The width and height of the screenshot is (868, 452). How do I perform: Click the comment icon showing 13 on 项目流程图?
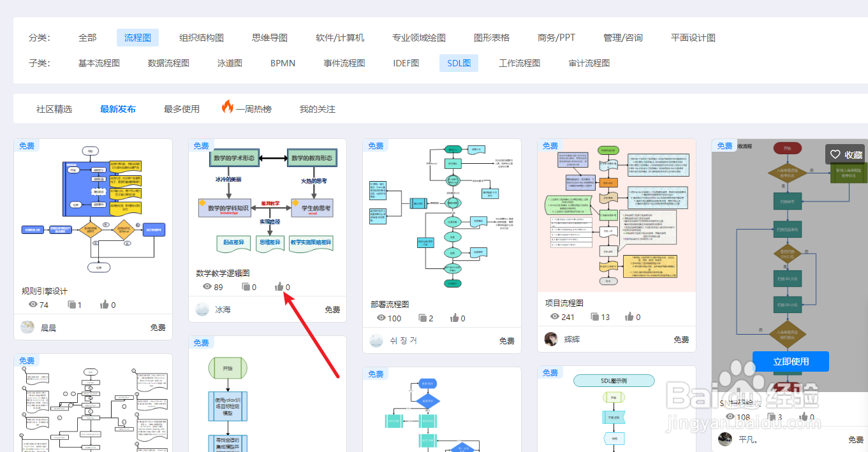click(594, 316)
